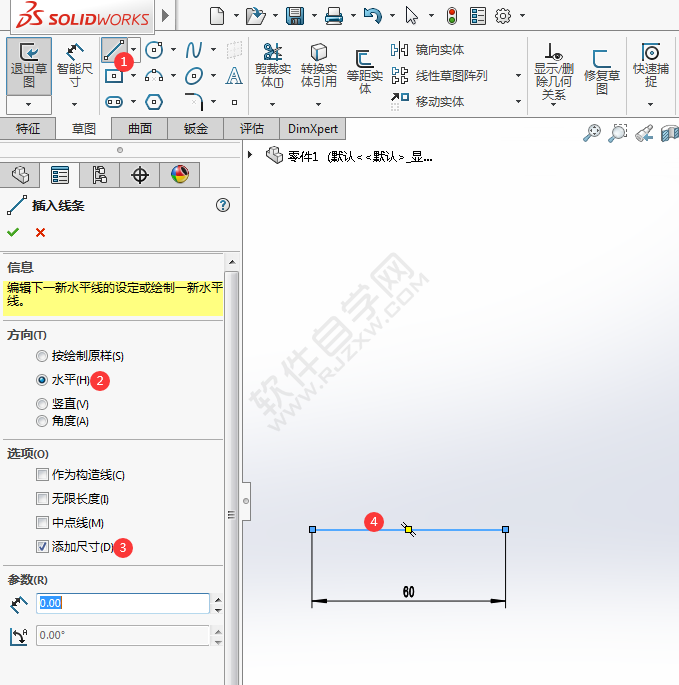Click the Undo icon
The width and height of the screenshot is (679, 685).
[373, 16]
